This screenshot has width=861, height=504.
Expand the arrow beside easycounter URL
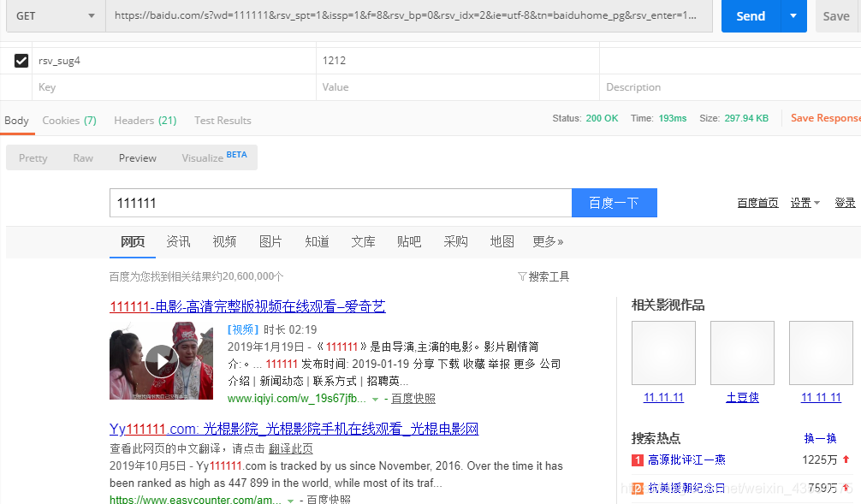pos(290,501)
